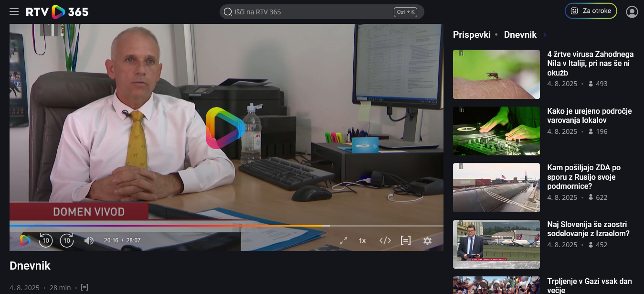Mute the video volume
Viewport: 644px width, 294px height.
click(x=89, y=240)
